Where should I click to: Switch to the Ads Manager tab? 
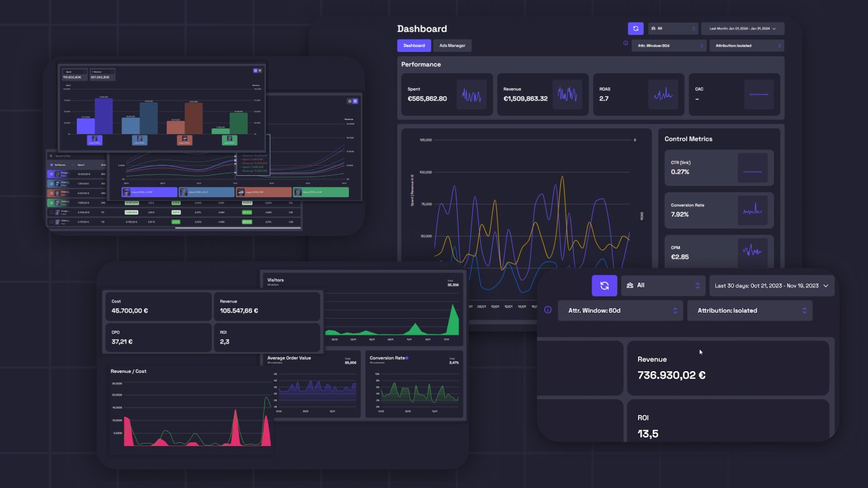click(x=452, y=45)
